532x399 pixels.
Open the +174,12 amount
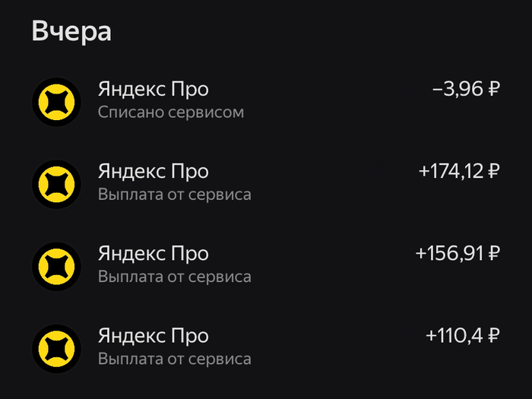pos(451,172)
